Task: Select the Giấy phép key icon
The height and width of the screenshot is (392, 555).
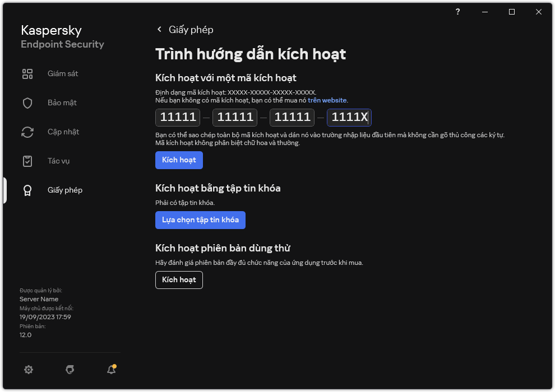Action: coord(27,190)
